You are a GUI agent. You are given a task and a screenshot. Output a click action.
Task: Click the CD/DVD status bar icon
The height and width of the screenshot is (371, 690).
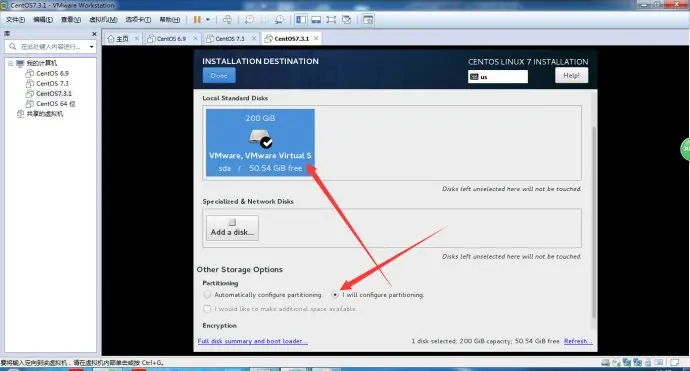616,363
